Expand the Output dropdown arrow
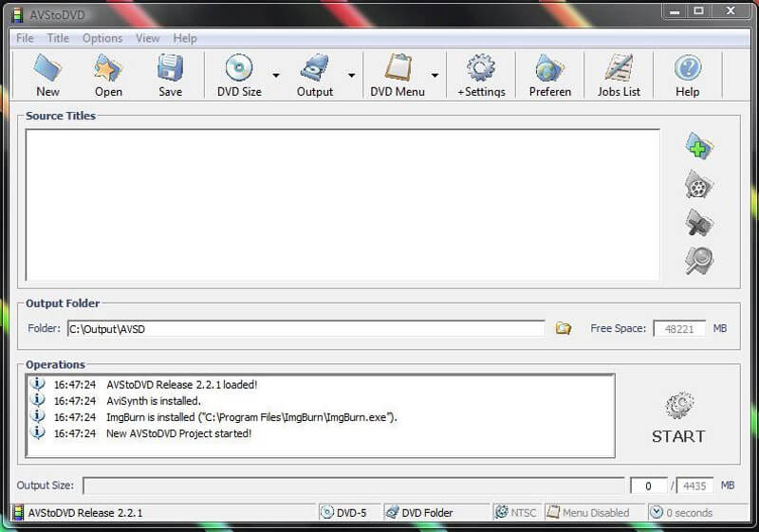 (351, 75)
